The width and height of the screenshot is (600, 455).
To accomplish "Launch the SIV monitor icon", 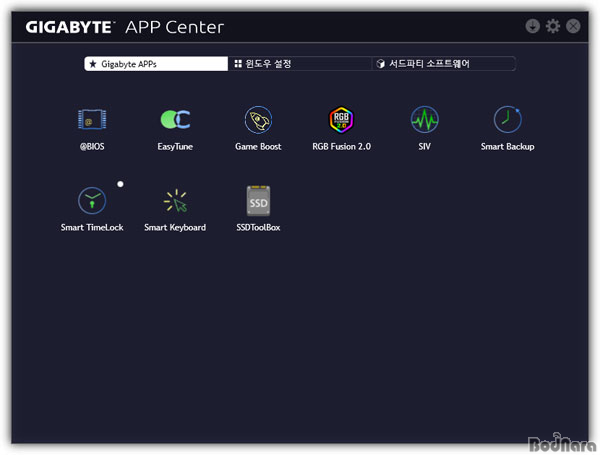I will tap(424, 120).
